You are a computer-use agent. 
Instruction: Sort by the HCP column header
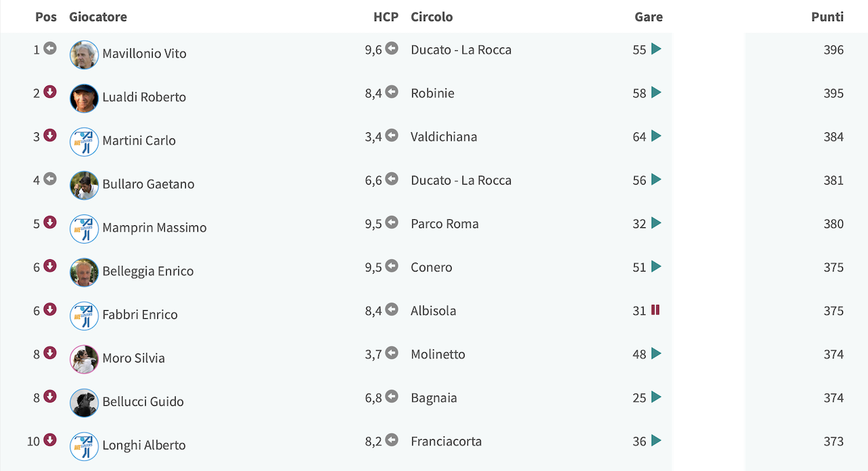pyautogui.click(x=386, y=17)
